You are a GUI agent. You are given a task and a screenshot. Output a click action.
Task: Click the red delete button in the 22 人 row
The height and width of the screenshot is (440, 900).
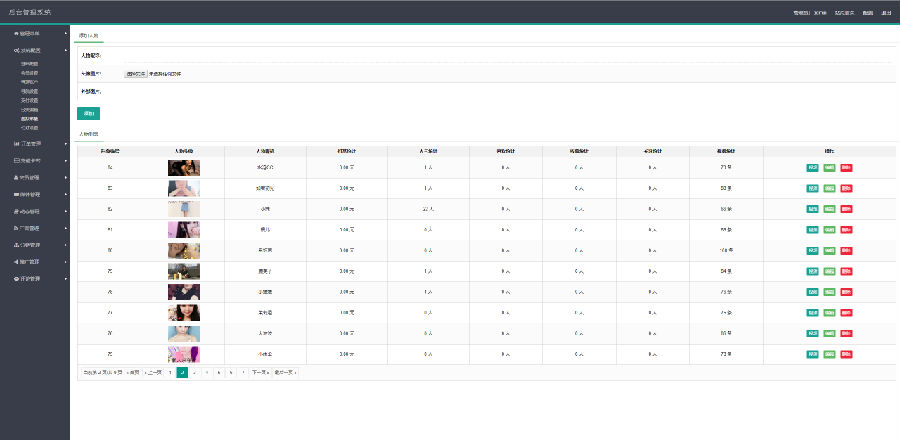click(x=846, y=209)
